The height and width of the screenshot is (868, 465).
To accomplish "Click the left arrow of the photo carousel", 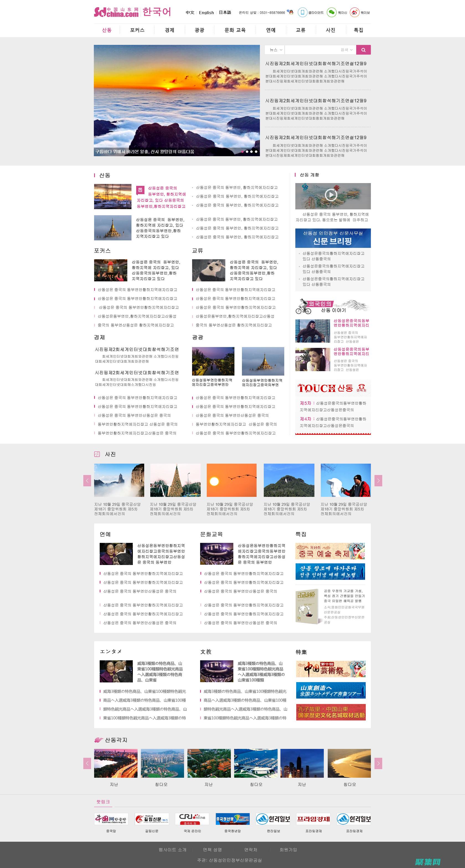I will (87, 481).
